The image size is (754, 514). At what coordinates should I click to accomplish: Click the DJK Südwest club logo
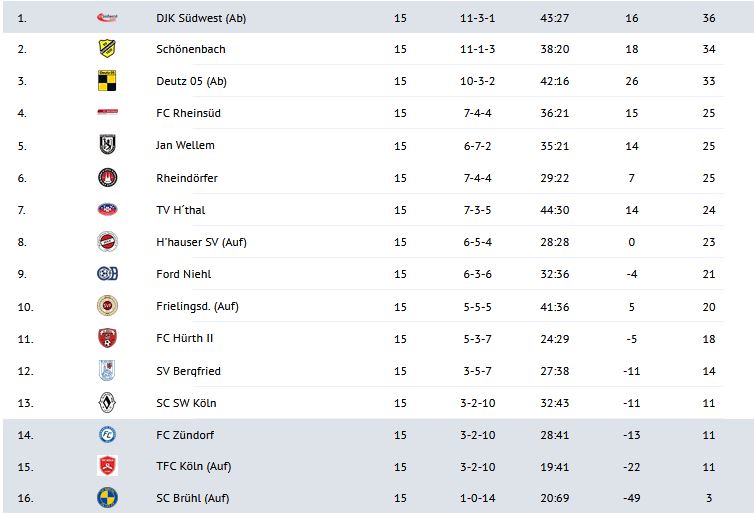[107, 17]
